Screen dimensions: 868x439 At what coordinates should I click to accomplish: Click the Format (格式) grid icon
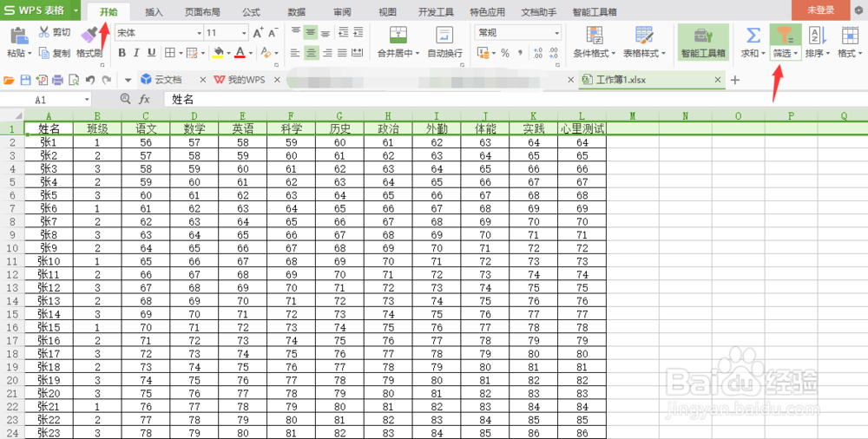[850, 36]
